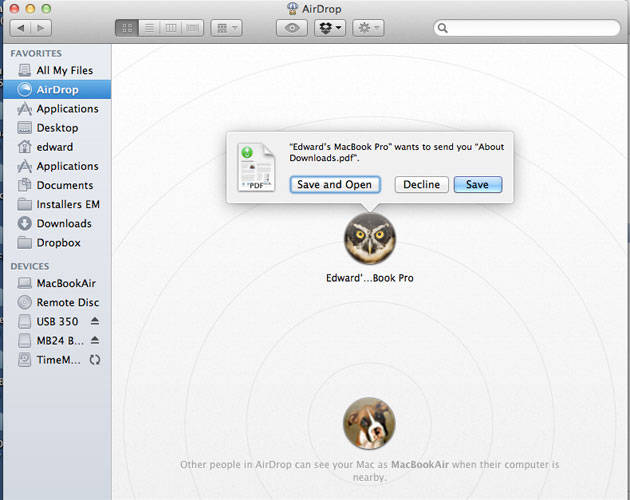This screenshot has height=500, width=630.
Task: Select Remote Disc device
Action: click(57, 302)
